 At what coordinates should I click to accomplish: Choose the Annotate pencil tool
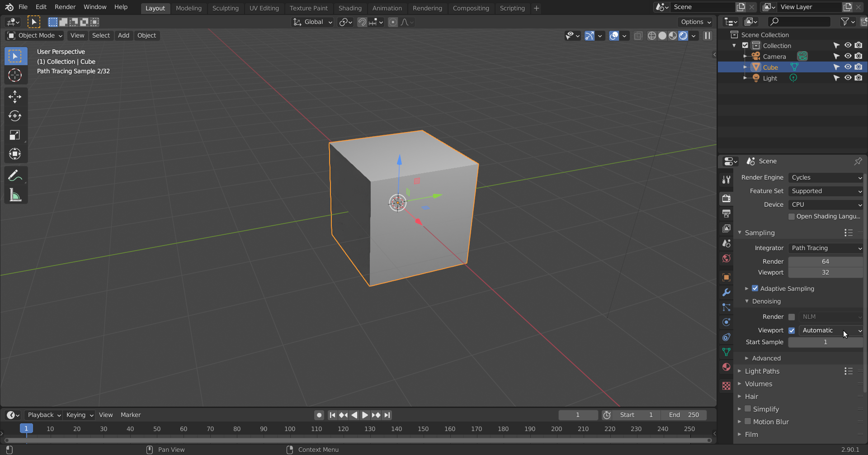[15, 175]
